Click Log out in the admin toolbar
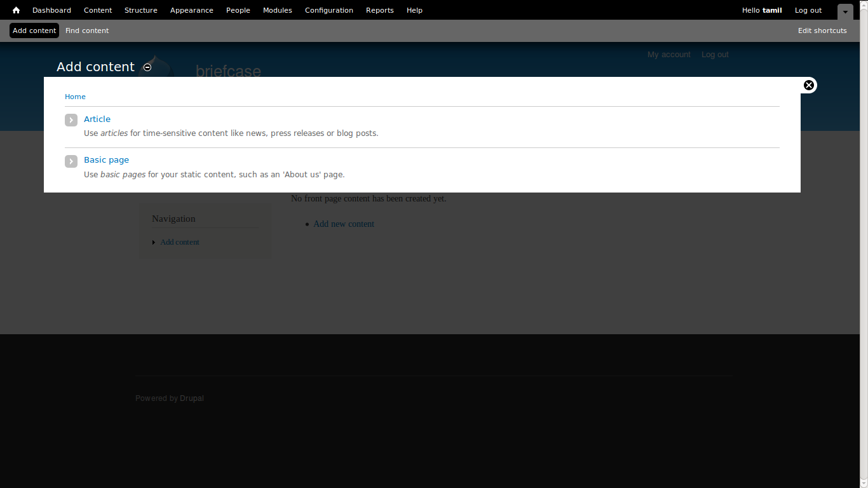The width and height of the screenshot is (868, 488). pyautogui.click(x=808, y=10)
